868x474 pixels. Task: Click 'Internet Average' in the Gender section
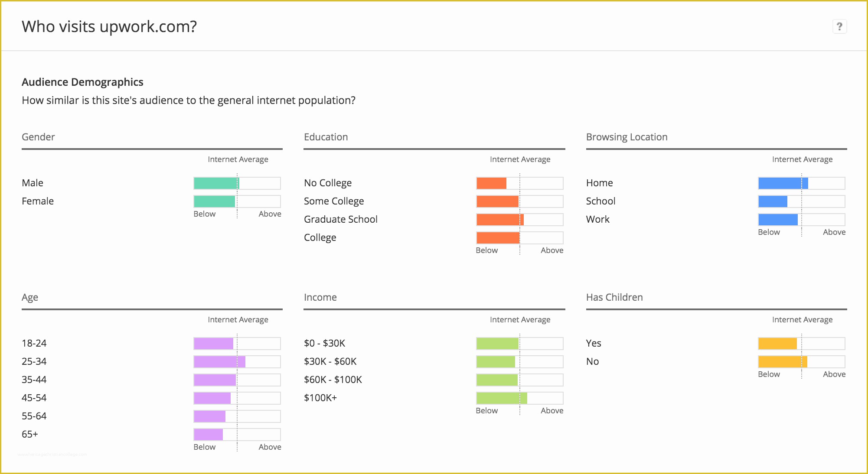pos(238,159)
